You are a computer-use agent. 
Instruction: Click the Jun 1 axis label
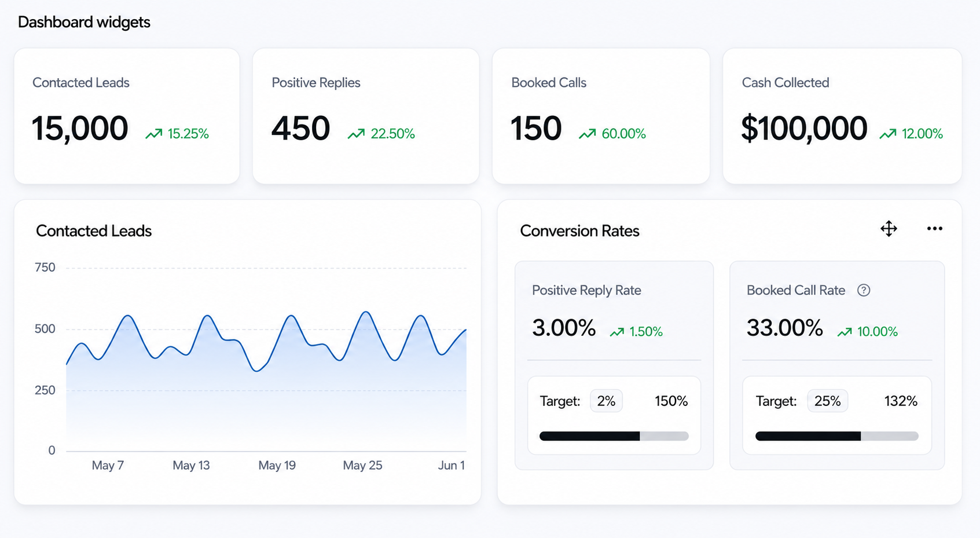[x=452, y=465]
